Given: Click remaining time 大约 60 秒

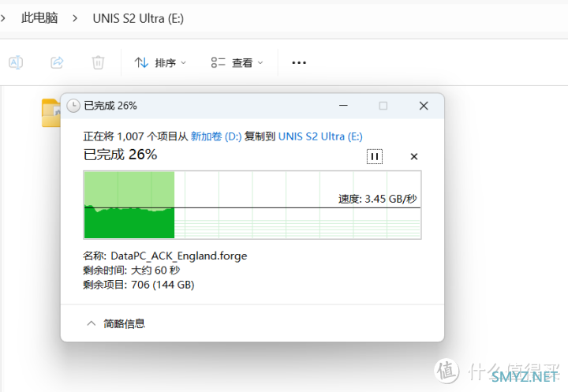Looking at the screenshot, I should coord(155,271).
